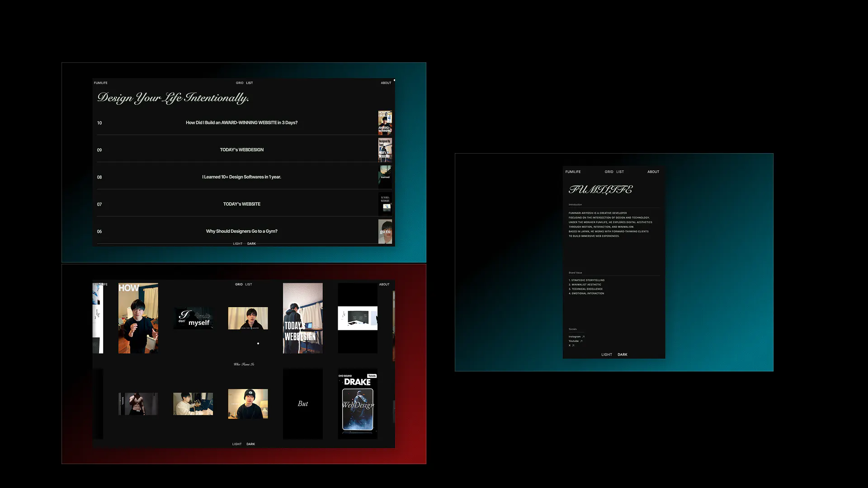Image resolution: width=868 pixels, height=488 pixels.
Task: Open 'Why Should Designers Go to a Gym?'
Action: pyautogui.click(x=241, y=231)
